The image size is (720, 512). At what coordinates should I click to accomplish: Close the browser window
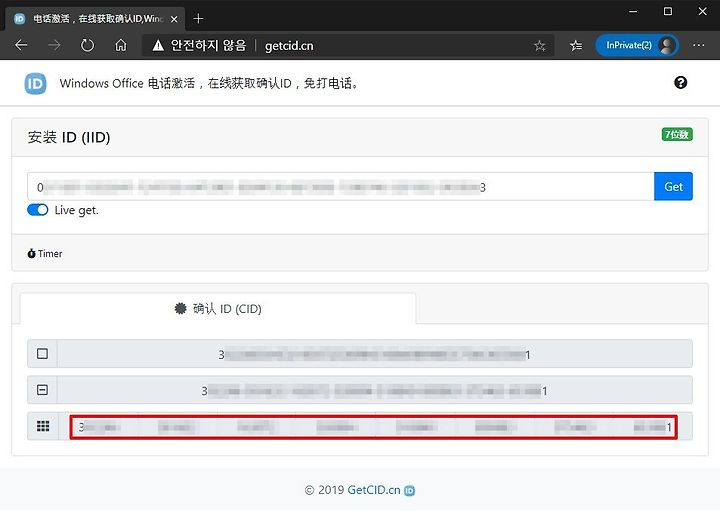click(703, 11)
